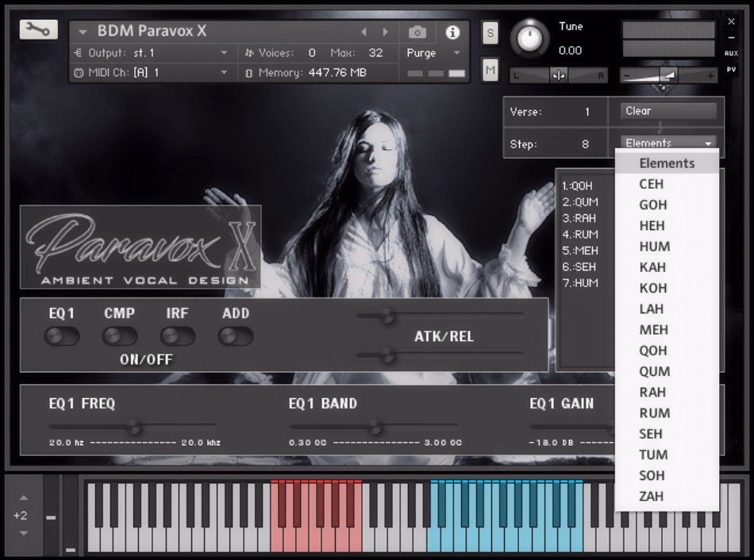754x560 pixels.
Task: Toggle the EQ1 on/off switch
Action: (x=62, y=336)
